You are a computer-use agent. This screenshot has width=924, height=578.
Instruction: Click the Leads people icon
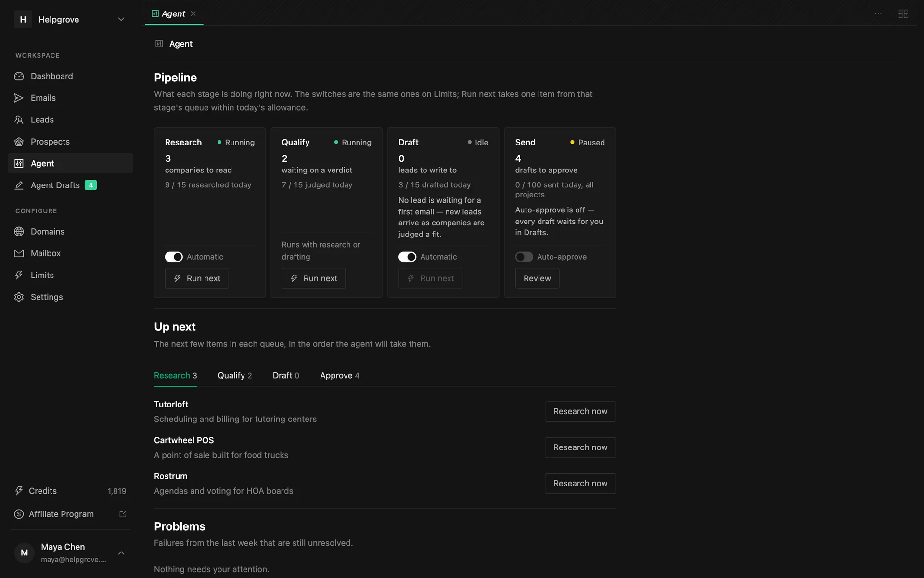[19, 119]
